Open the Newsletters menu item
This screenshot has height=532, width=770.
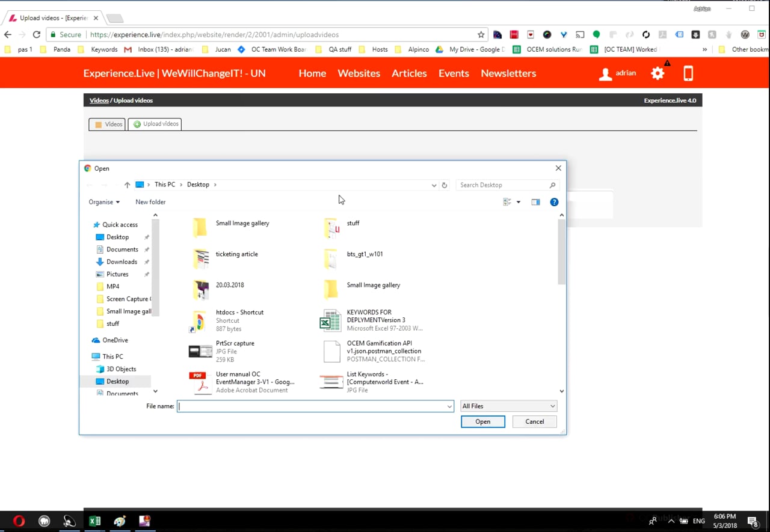(x=508, y=73)
